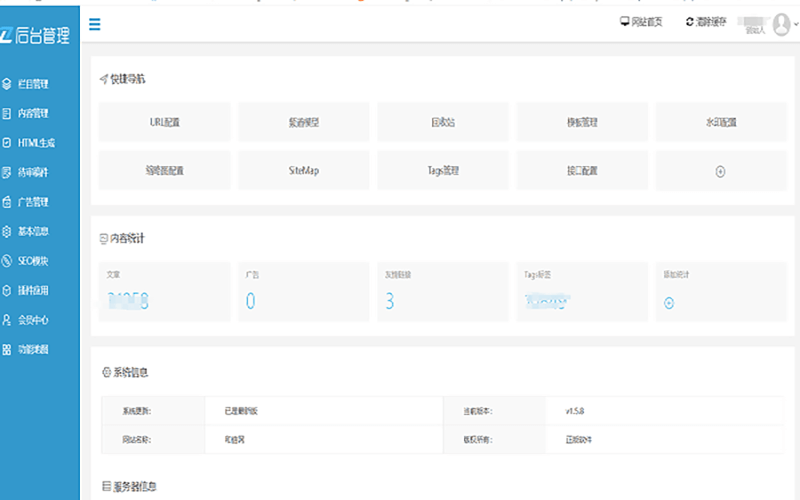Viewport: 800px width, 500px height.
Task: Click the layers icon beside 栏目管理
Action: 7,84
